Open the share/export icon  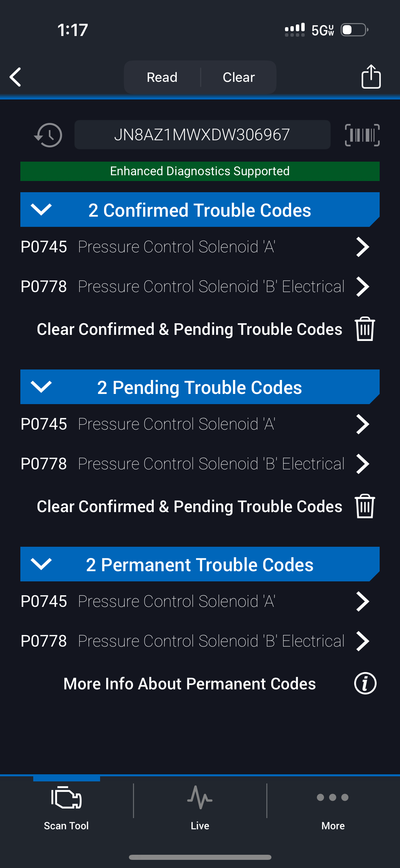[371, 77]
